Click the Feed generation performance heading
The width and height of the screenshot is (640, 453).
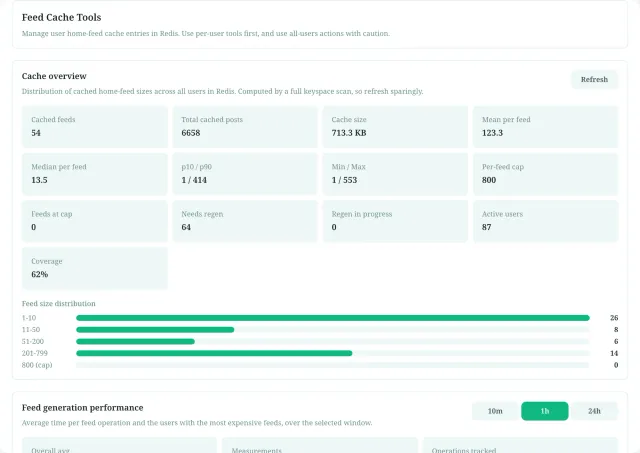(x=82, y=408)
